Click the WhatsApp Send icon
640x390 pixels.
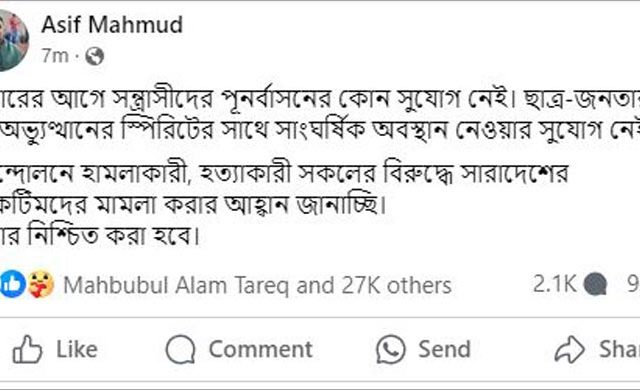point(391,350)
